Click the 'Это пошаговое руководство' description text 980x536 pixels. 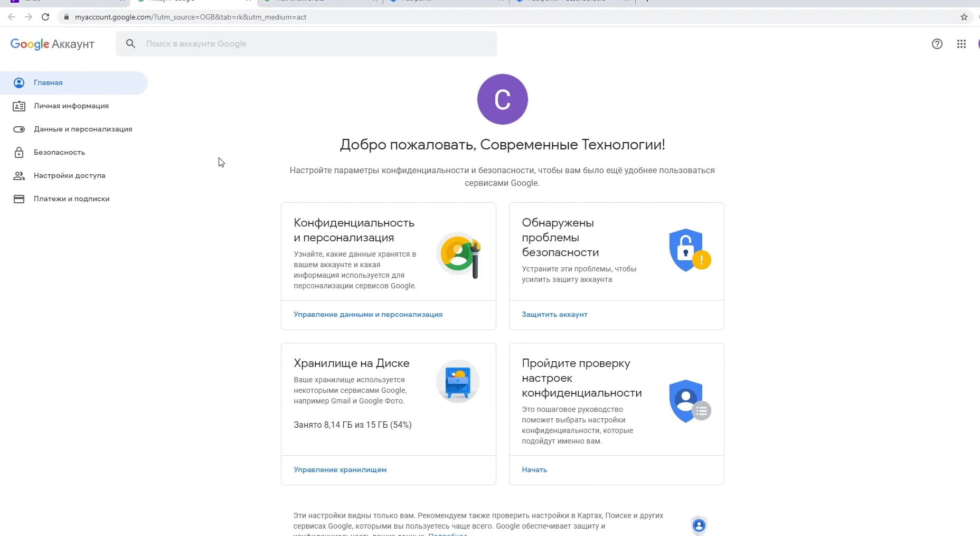pyautogui.click(x=578, y=425)
